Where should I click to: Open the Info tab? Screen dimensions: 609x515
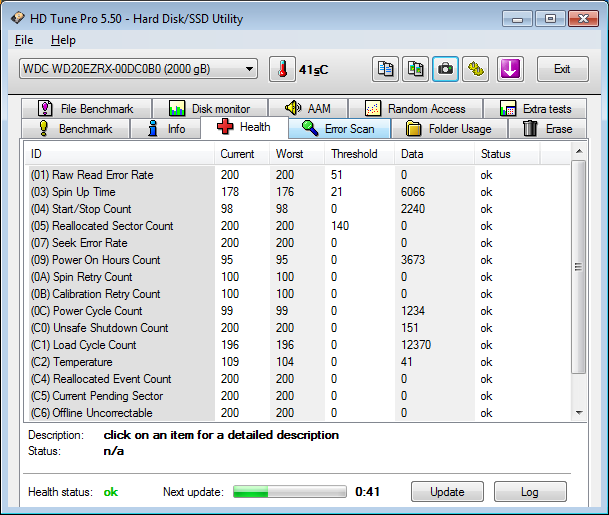click(166, 129)
